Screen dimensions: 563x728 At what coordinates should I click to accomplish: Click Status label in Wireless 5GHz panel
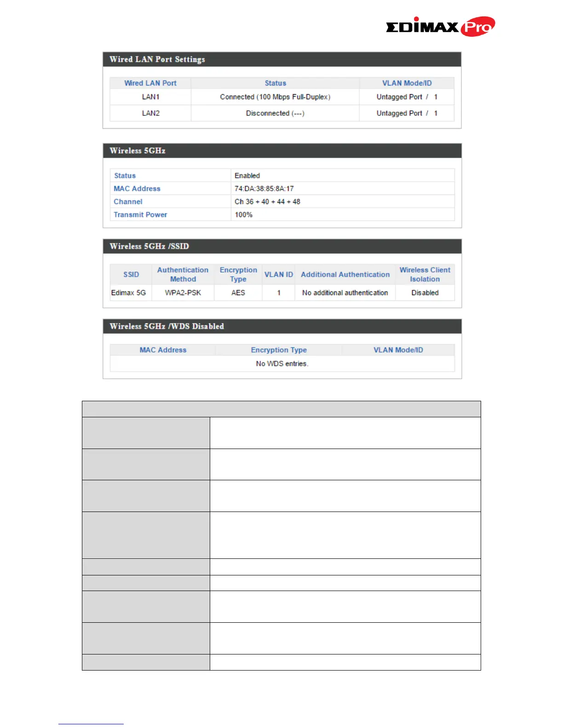(125, 176)
